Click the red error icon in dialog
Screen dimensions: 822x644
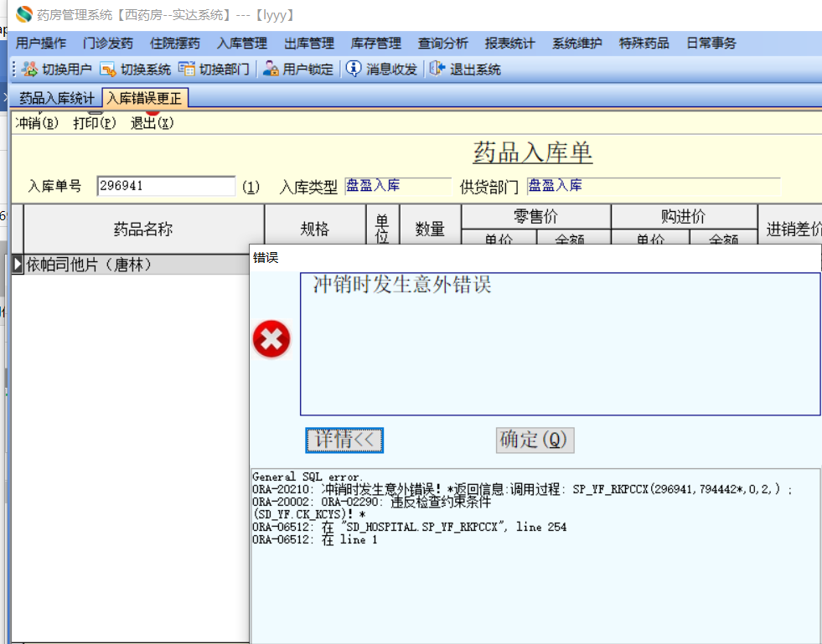point(271,339)
